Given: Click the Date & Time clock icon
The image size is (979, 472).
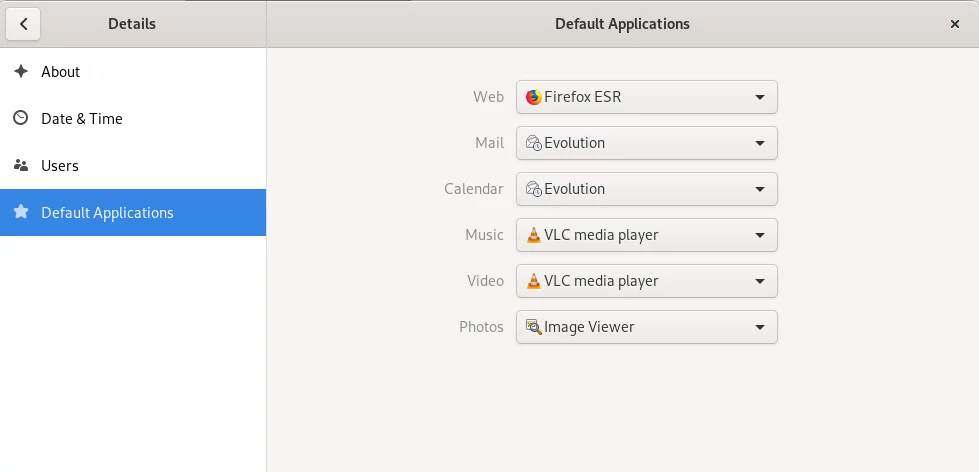Looking at the screenshot, I should 21,118.
